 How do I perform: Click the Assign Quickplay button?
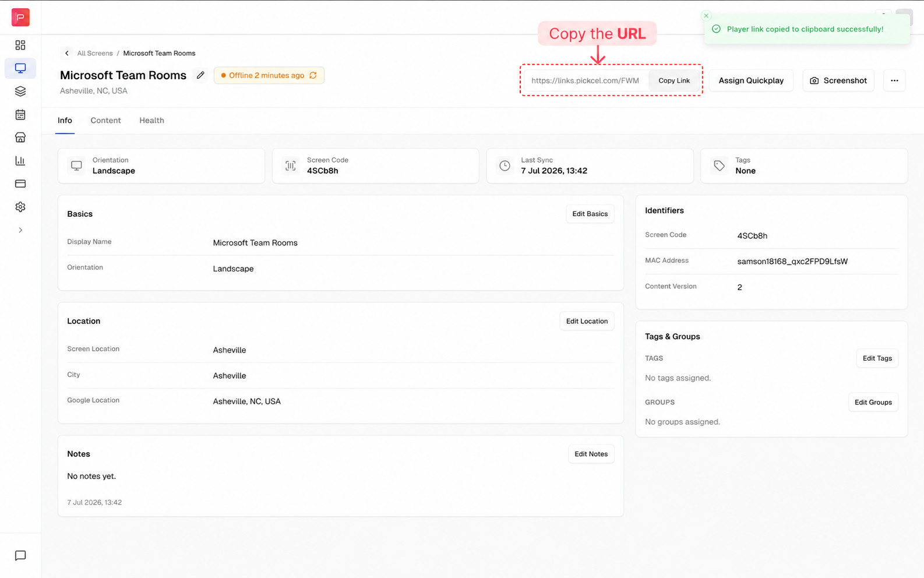point(751,80)
